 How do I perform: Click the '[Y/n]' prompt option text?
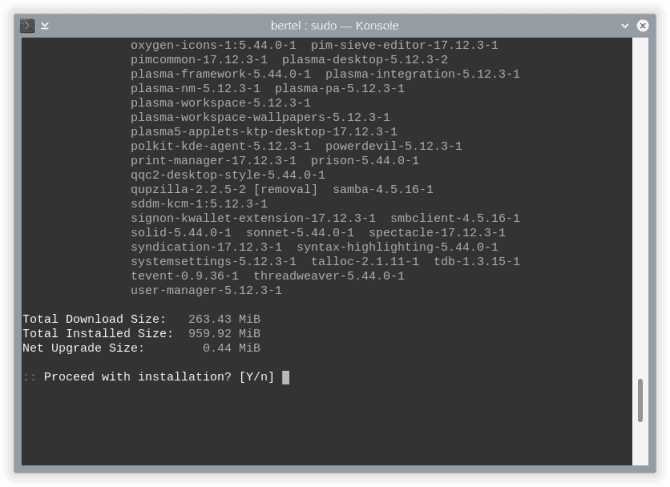click(x=256, y=377)
